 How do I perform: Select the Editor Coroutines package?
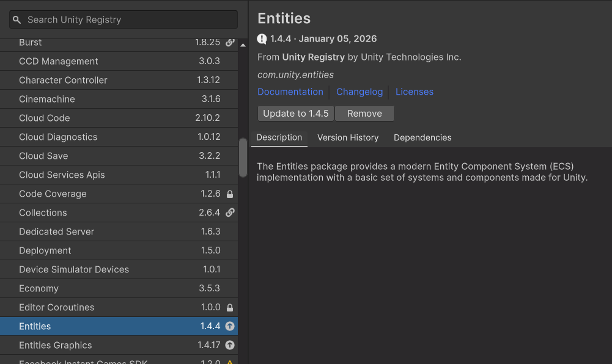(119, 307)
